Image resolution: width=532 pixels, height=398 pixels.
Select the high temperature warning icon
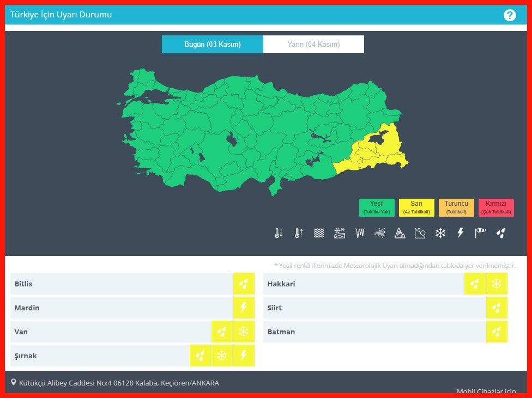click(x=298, y=233)
